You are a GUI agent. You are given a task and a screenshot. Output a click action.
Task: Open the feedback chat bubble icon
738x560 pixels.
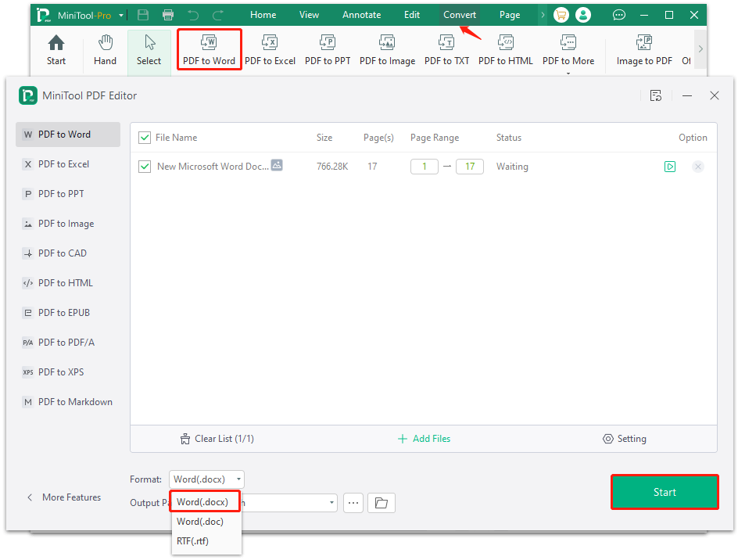pyautogui.click(x=619, y=15)
